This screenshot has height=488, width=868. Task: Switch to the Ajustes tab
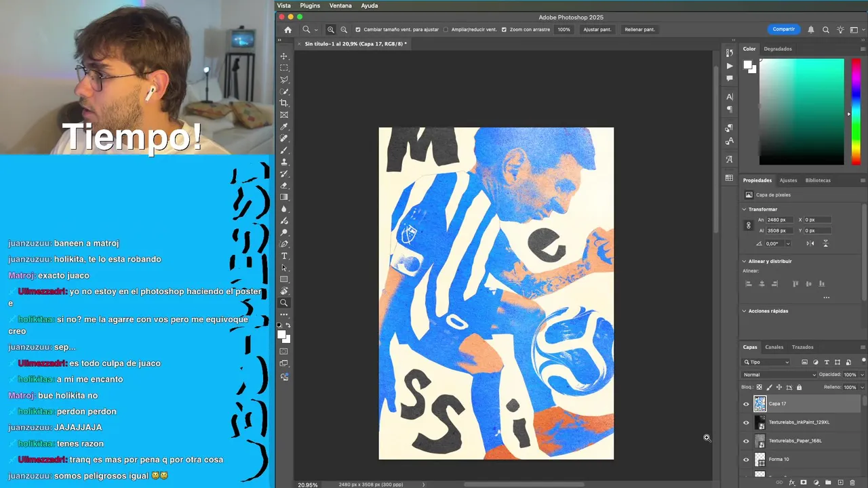tap(788, 180)
